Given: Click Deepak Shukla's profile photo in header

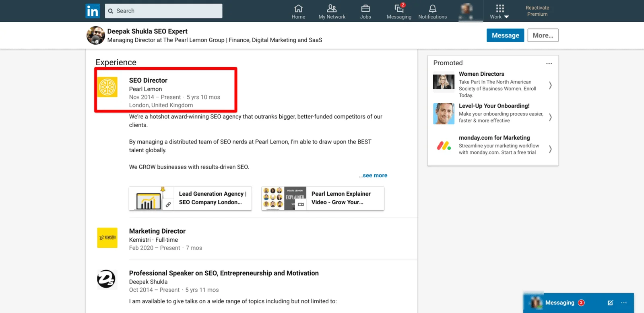Looking at the screenshot, I should click(x=96, y=35).
